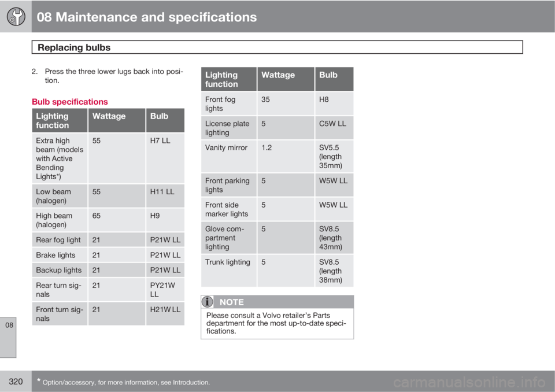Click the '1.2' wattage value
This screenshot has height=392, width=555.
coord(267,147)
